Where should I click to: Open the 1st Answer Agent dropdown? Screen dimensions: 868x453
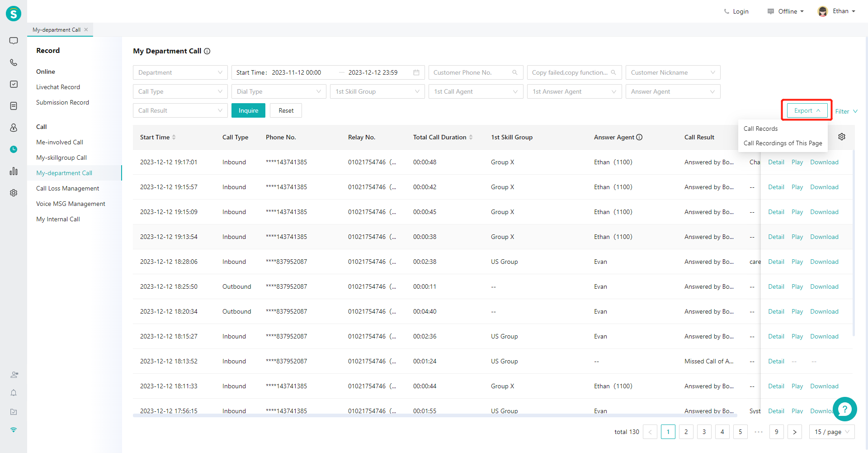click(575, 91)
